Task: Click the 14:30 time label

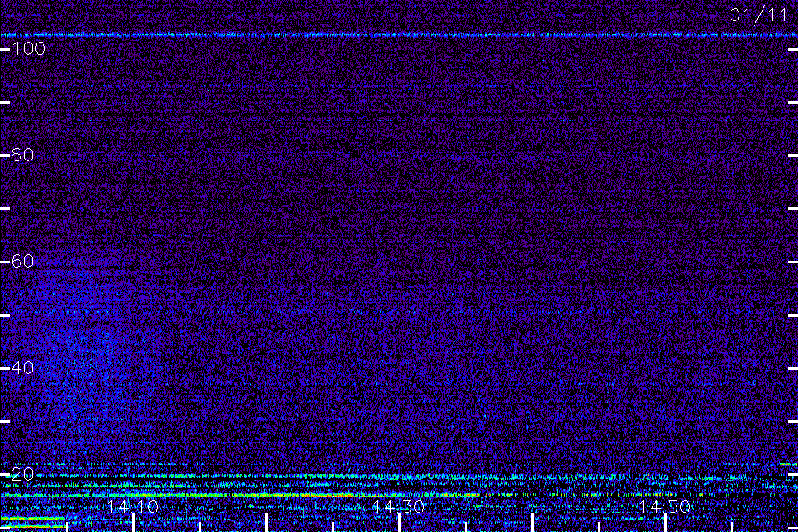Action: coord(399,507)
